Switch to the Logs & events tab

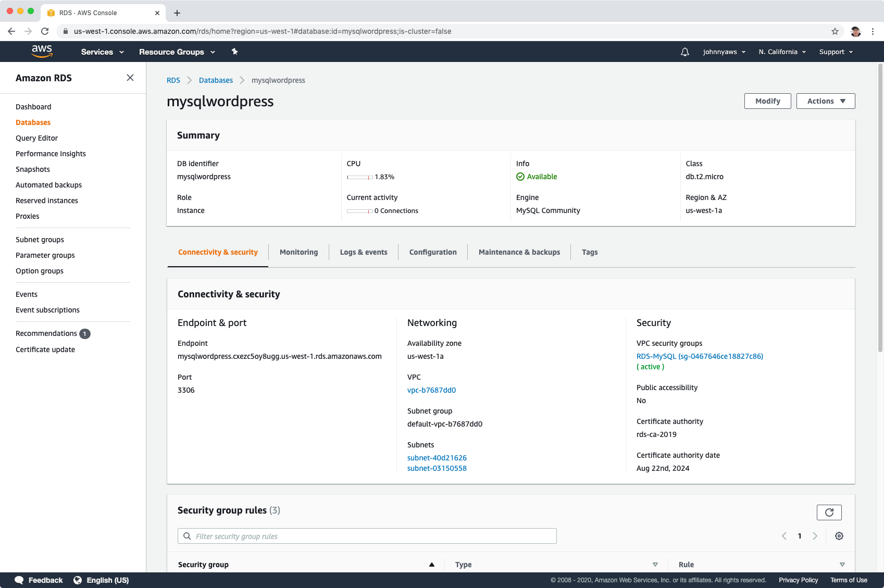364,252
